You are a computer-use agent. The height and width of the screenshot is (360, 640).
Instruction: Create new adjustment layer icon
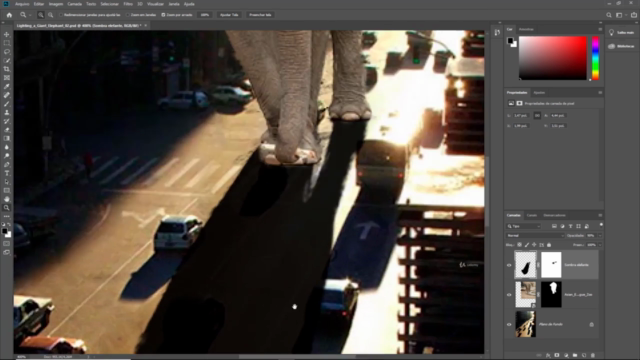click(x=566, y=356)
